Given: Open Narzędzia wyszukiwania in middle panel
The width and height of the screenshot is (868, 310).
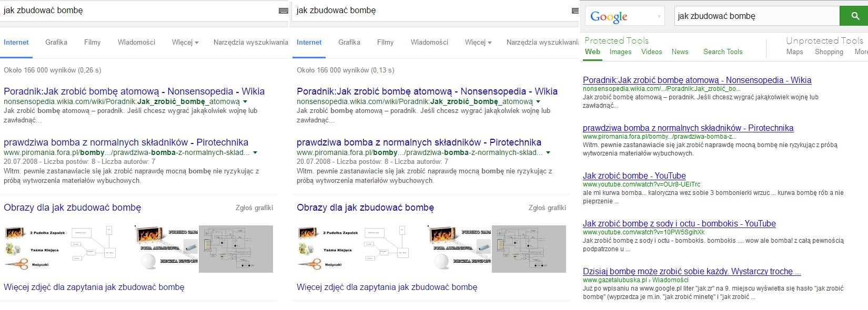Looking at the screenshot, I should pos(543,42).
